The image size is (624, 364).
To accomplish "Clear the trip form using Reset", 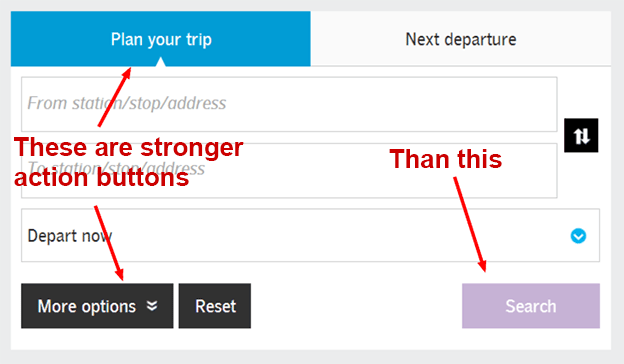I will pyautogui.click(x=215, y=306).
